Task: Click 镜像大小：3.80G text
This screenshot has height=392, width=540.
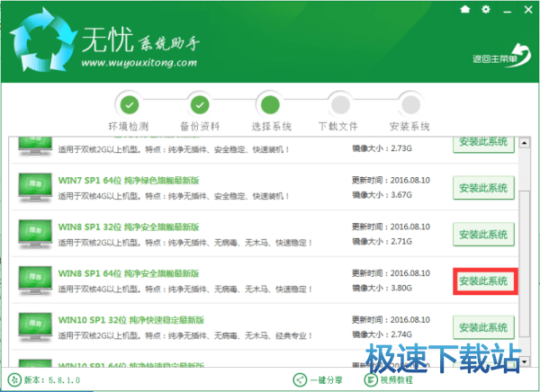Action: 382,288
